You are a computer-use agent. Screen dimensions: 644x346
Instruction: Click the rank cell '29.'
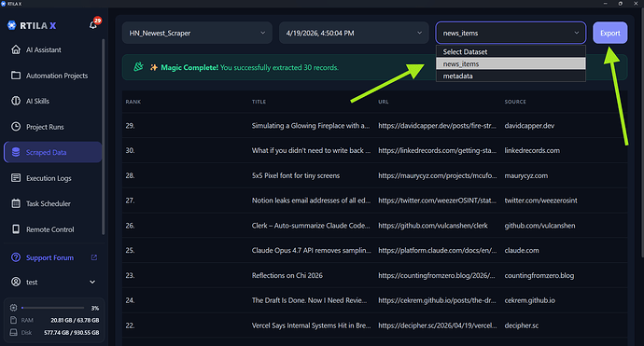[x=130, y=126]
